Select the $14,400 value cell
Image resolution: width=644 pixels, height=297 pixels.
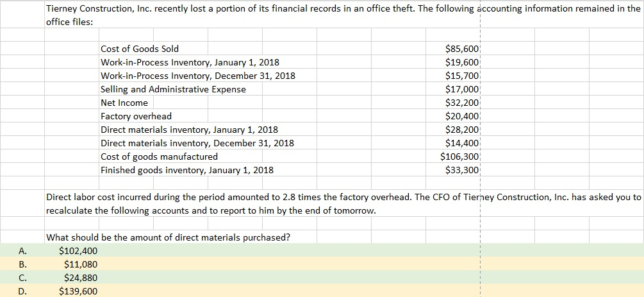(x=461, y=143)
